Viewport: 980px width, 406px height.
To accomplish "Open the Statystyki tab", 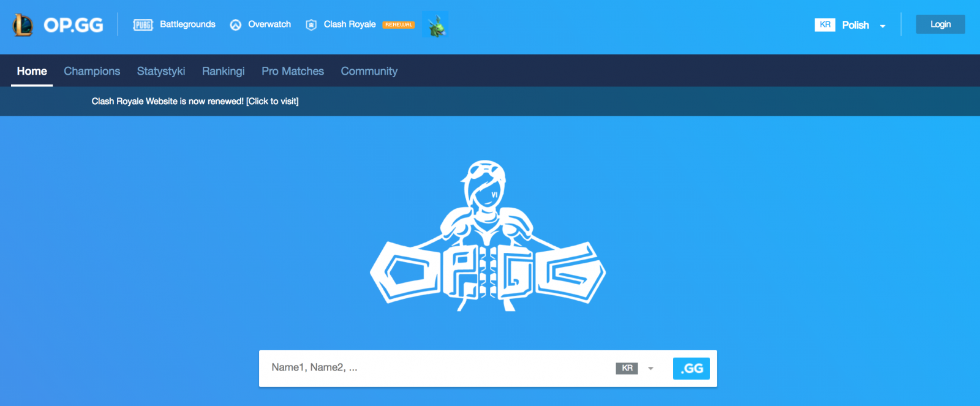I will tap(161, 71).
